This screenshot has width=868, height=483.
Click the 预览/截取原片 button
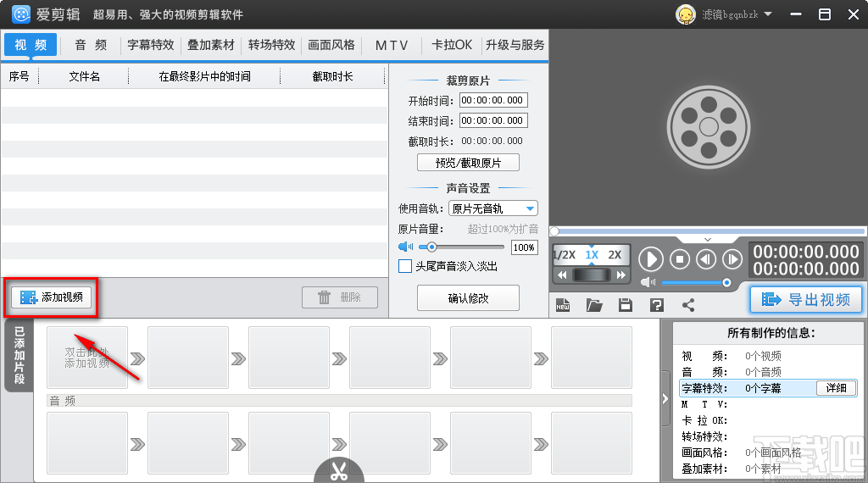[x=468, y=163]
